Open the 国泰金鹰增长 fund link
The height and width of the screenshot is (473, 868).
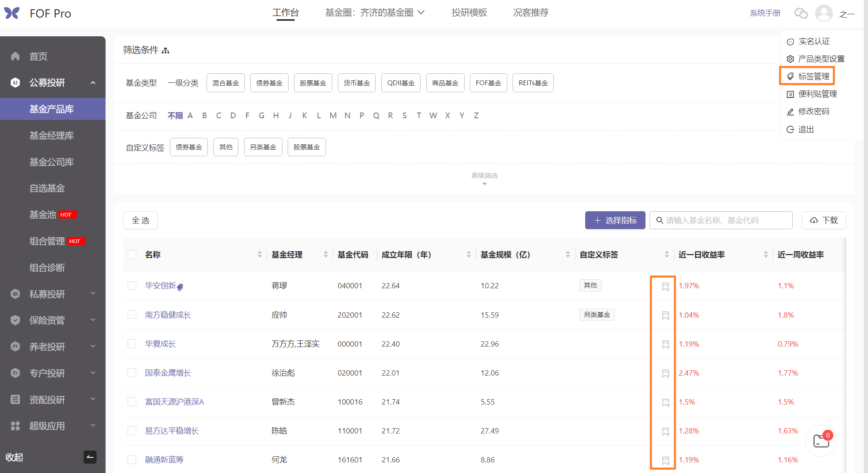[168, 373]
